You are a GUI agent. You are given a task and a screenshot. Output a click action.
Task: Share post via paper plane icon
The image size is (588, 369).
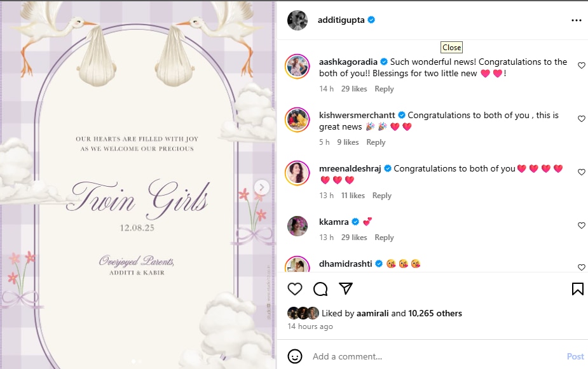(346, 289)
